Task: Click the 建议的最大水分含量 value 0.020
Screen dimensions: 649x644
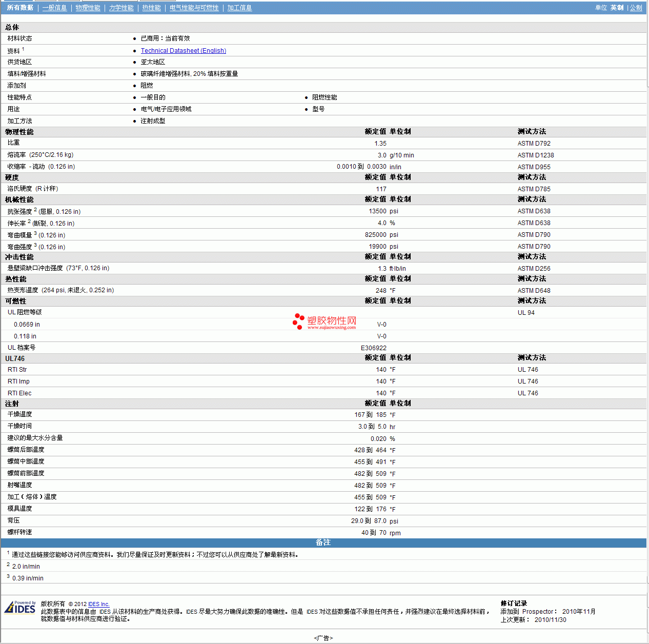Action: [x=379, y=439]
